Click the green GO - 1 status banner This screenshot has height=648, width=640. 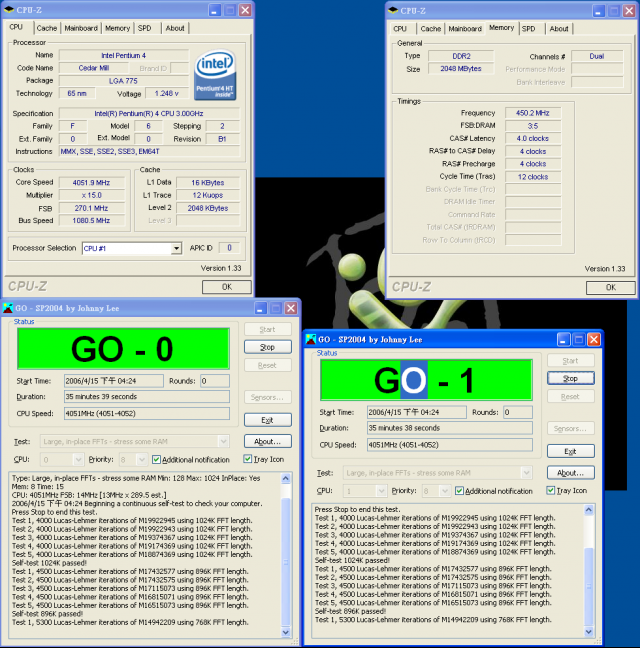coord(426,380)
